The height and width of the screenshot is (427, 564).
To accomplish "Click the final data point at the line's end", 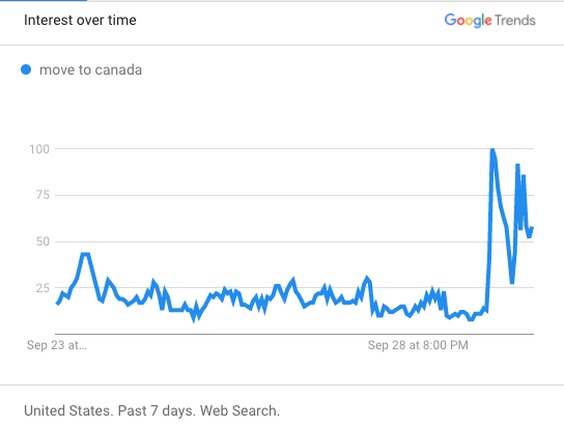I will [533, 228].
